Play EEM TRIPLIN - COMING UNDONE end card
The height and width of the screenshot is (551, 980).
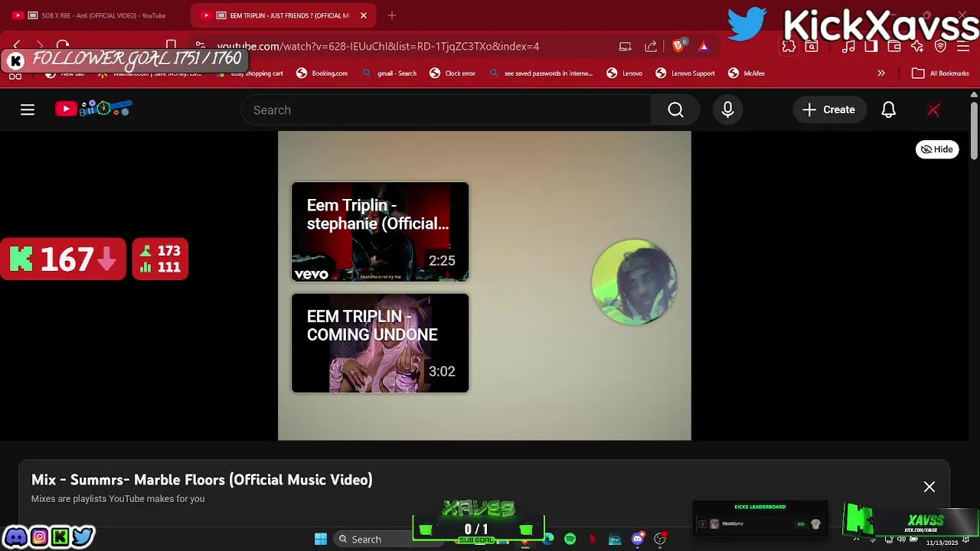[380, 343]
